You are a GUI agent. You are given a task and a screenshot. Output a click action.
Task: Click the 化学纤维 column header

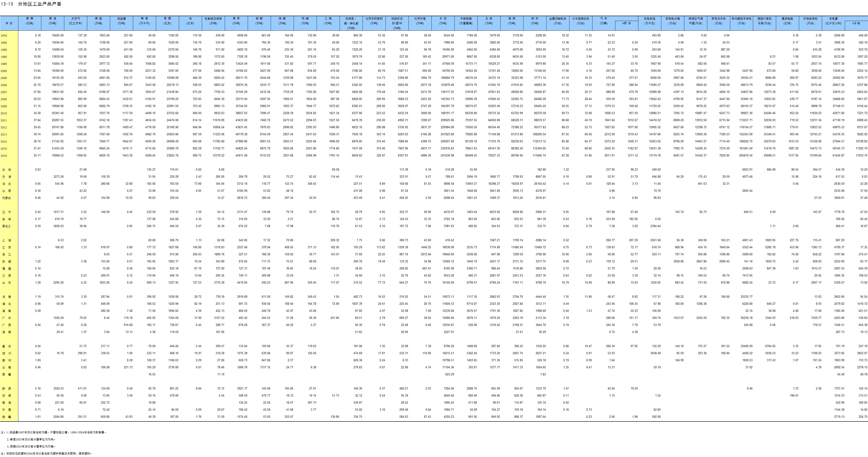tap(420, 23)
